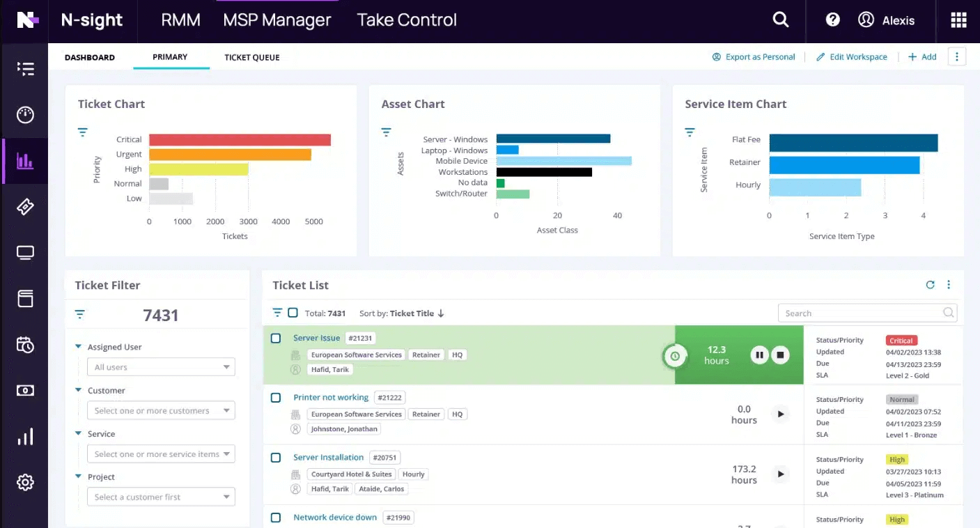
Task: Pause the Server Issue ticket timer
Action: click(759, 355)
